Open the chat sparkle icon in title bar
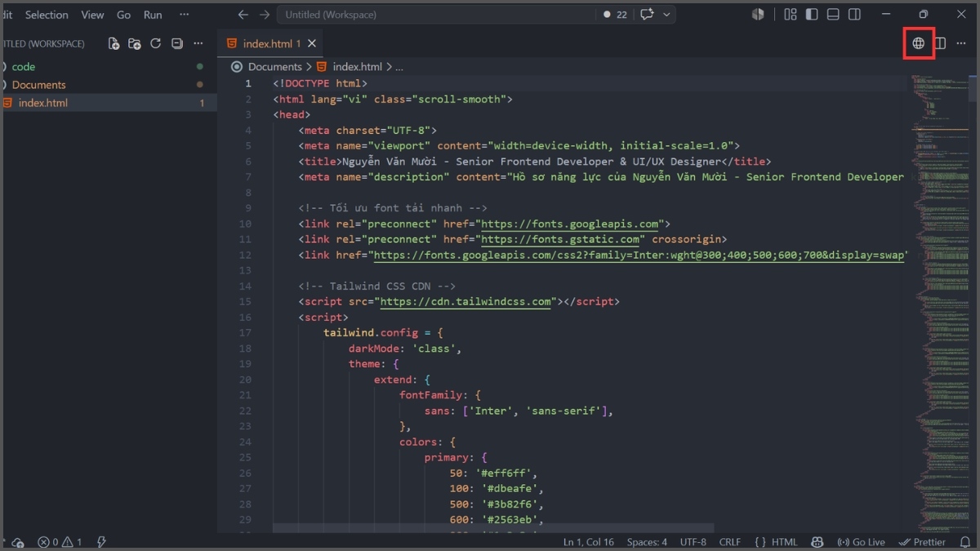The width and height of the screenshot is (980, 551). [x=647, y=15]
